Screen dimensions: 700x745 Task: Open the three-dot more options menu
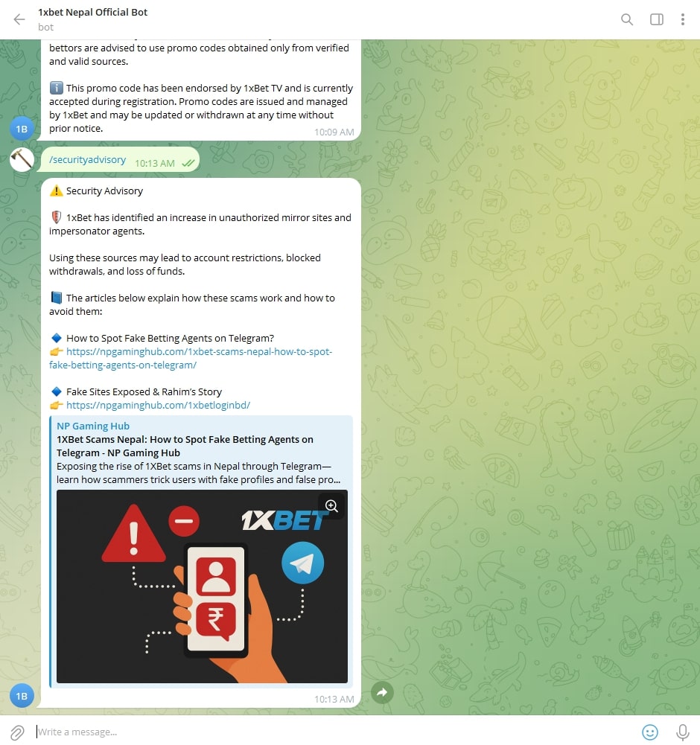682,19
